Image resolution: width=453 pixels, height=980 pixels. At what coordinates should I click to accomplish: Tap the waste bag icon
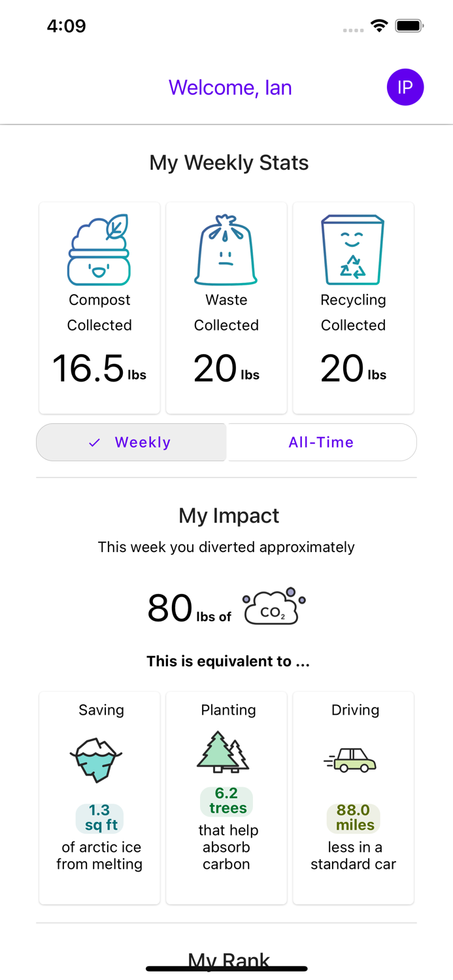[x=226, y=250]
